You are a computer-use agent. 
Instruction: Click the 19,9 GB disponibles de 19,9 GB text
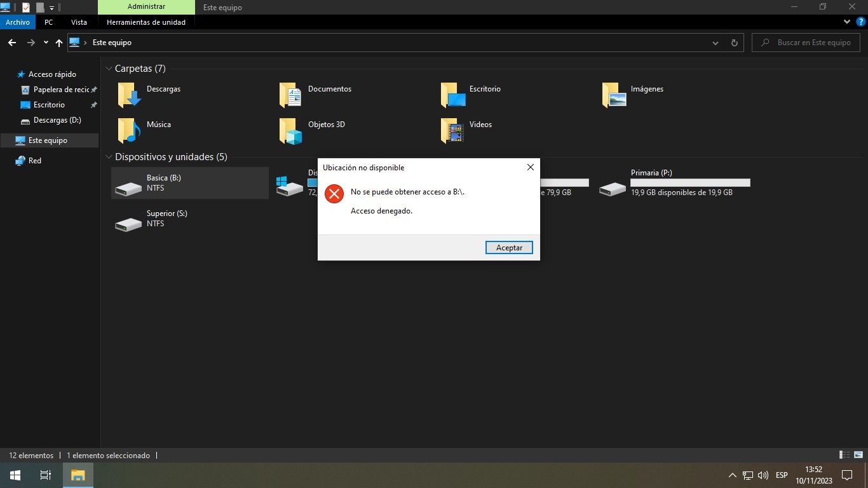click(681, 193)
